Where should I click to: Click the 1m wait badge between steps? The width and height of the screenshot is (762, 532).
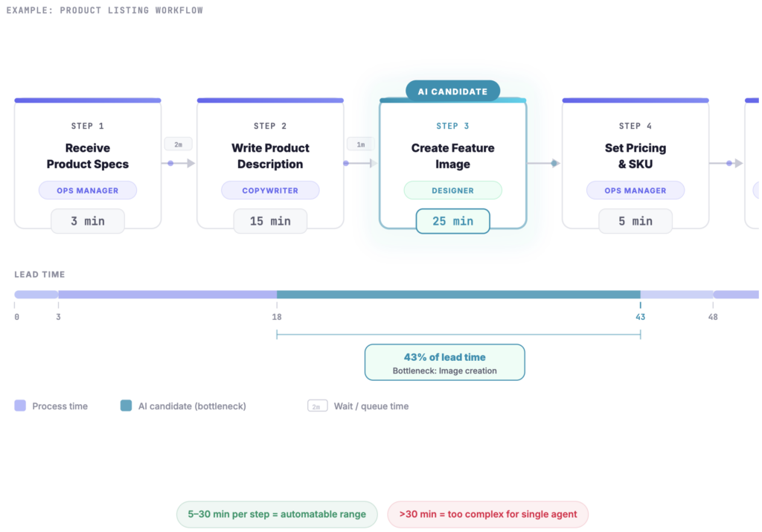pos(361,144)
